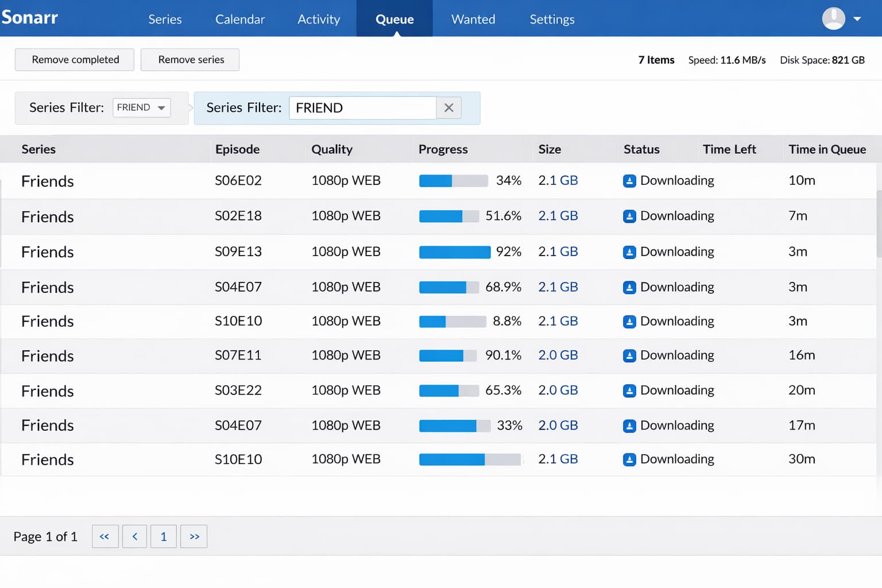Open the FRIEND series filter dropdown
Image resolution: width=882 pixels, height=588 pixels.
coord(141,108)
